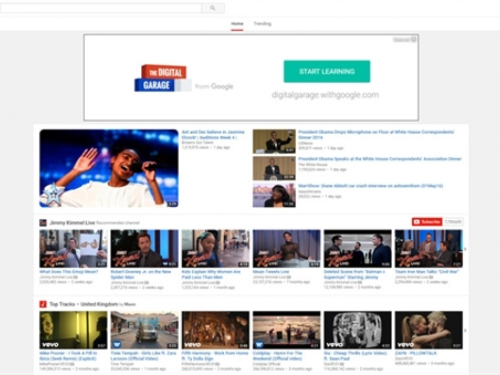Open The White House channel name link

pos(313,164)
